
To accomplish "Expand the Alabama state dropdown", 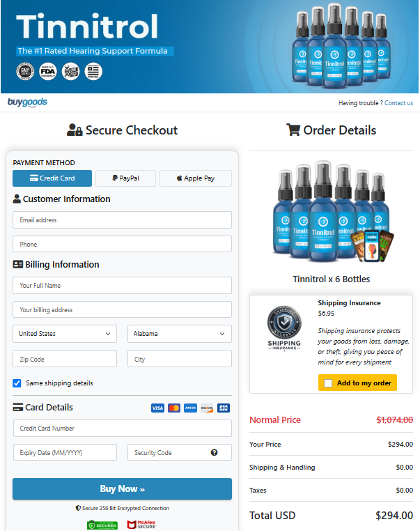I will (x=180, y=334).
